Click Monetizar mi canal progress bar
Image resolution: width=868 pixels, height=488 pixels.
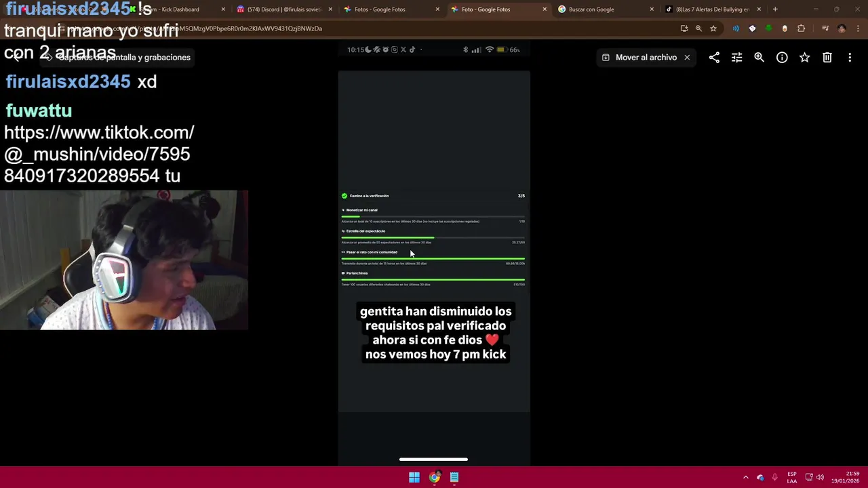point(433,216)
